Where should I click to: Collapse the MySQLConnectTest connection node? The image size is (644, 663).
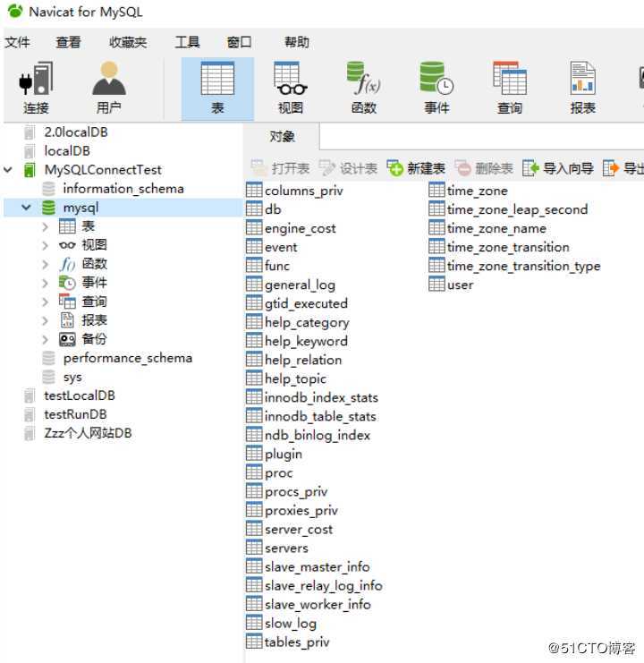(x=8, y=170)
